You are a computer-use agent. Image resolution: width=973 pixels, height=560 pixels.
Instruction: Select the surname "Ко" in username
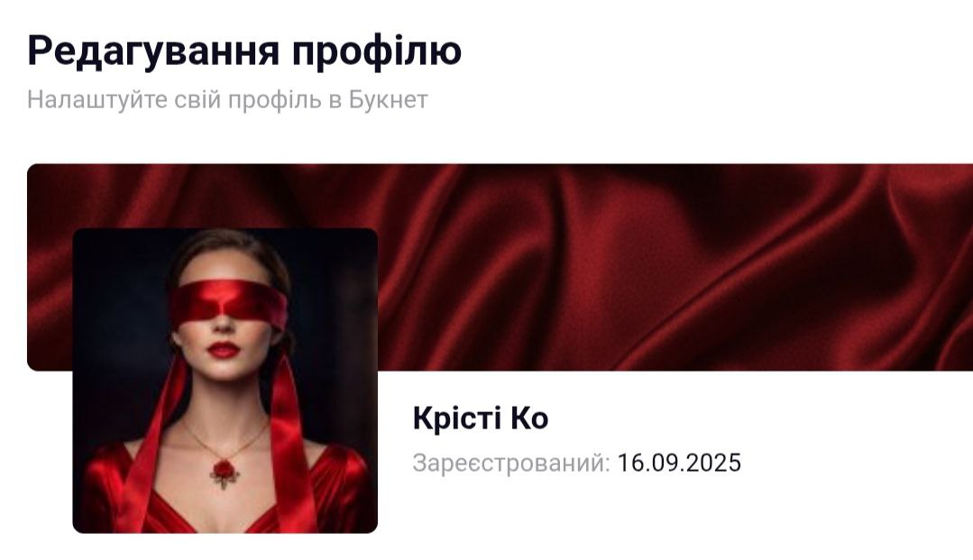(529, 418)
